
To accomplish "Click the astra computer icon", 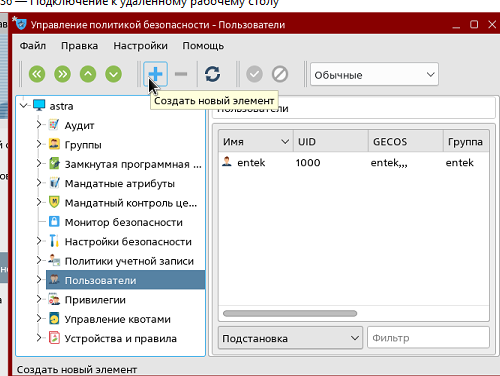I will pyautogui.click(x=39, y=105).
